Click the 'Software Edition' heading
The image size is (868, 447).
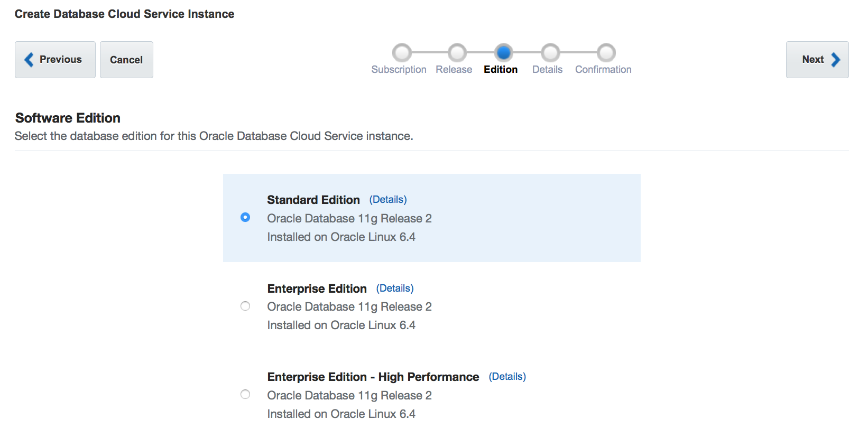coord(68,118)
